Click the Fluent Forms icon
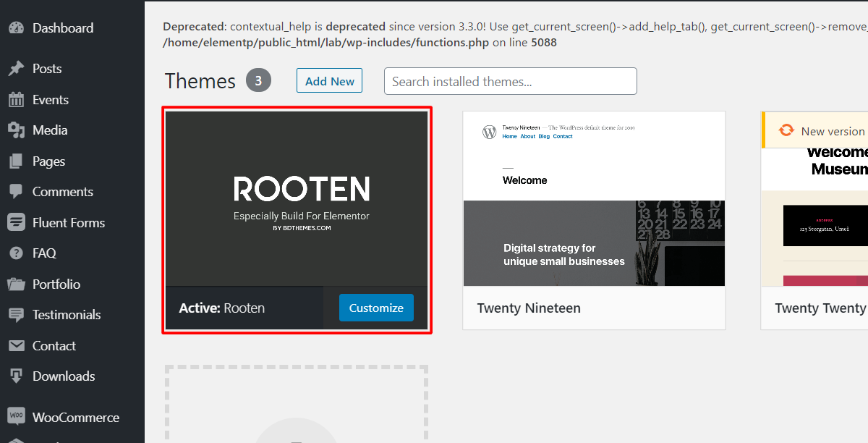The image size is (868, 443). pyautogui.click(x=17, y=223)
